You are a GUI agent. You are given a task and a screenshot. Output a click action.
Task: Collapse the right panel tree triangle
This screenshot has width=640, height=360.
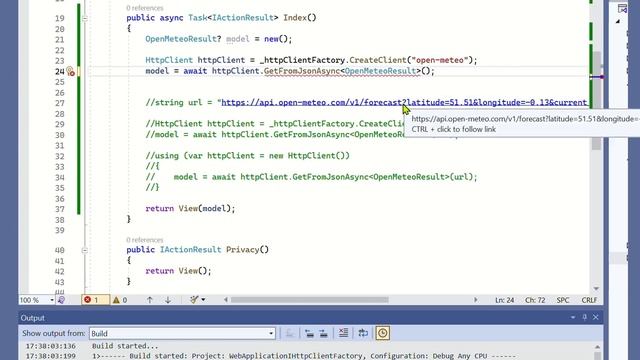618,21
